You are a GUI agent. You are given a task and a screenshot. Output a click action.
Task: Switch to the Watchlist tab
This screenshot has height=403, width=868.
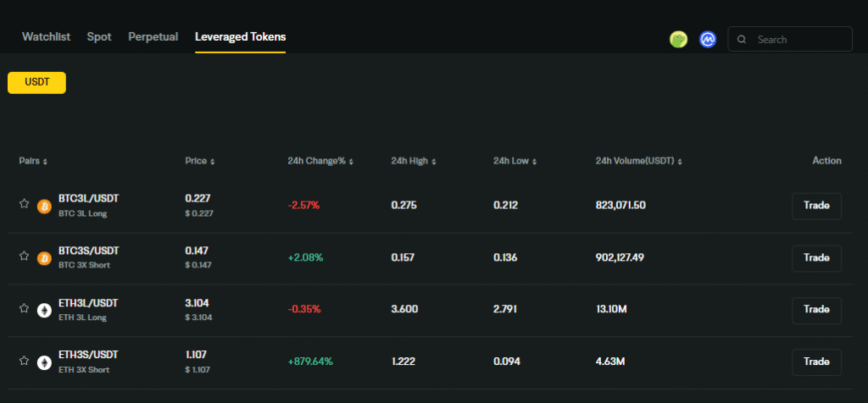click(x=46, y=37)
